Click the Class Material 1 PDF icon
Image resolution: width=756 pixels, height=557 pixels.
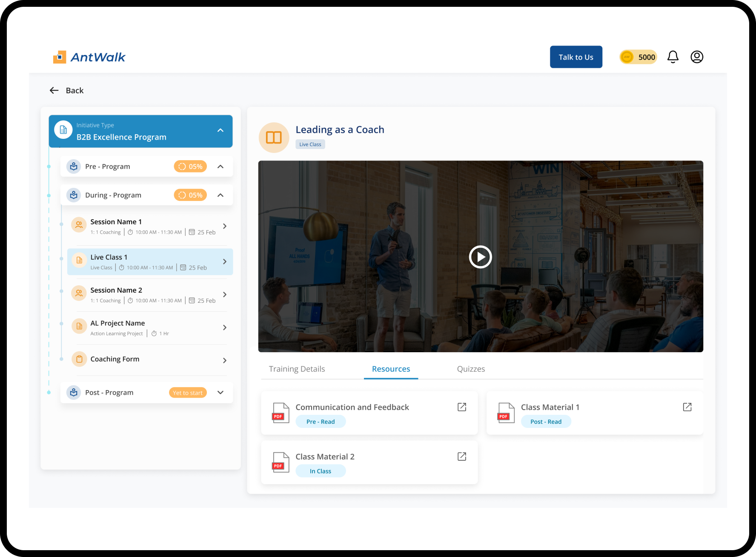(506, 413)
